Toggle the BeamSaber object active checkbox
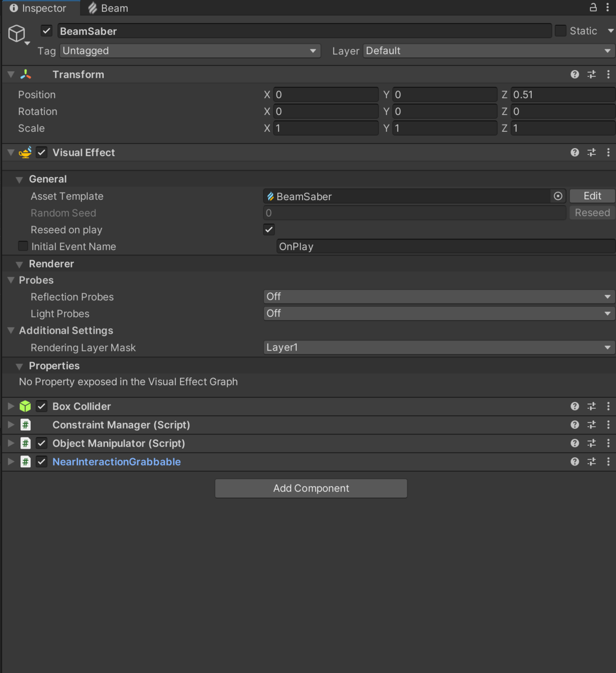This screenshot has width=616, height=673. (x=47, y=31)
